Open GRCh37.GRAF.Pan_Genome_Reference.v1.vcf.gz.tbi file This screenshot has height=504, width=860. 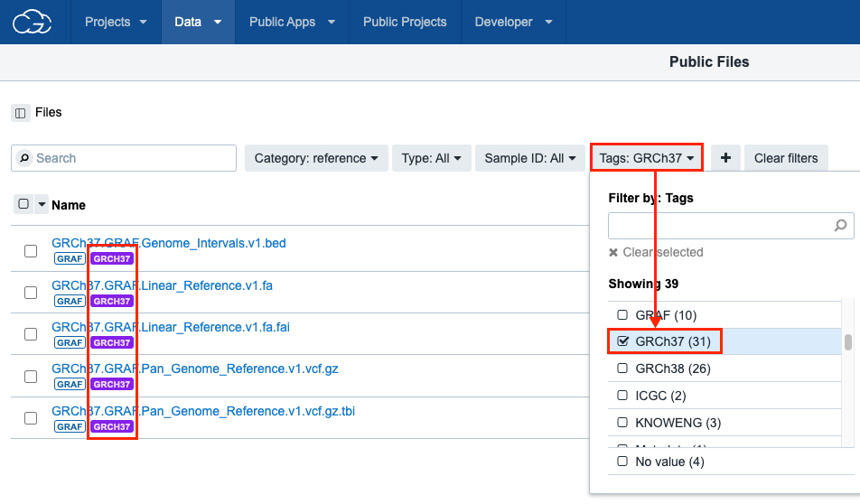(203, 411)
